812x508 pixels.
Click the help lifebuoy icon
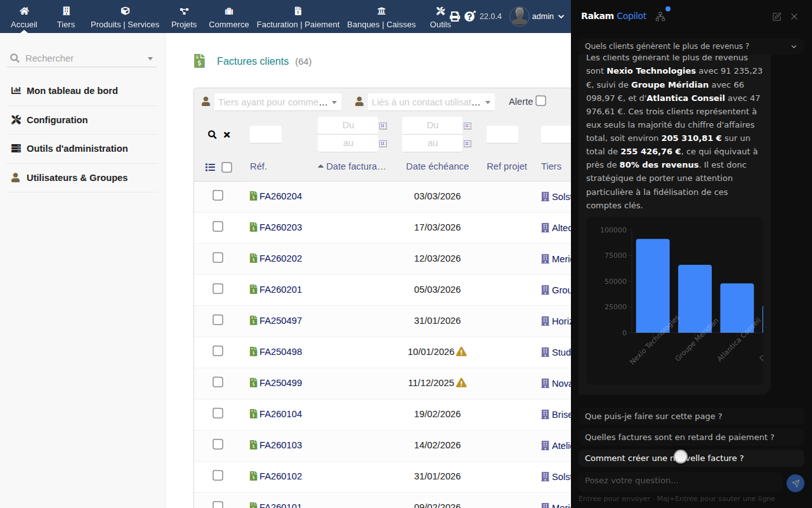point(469,17)
